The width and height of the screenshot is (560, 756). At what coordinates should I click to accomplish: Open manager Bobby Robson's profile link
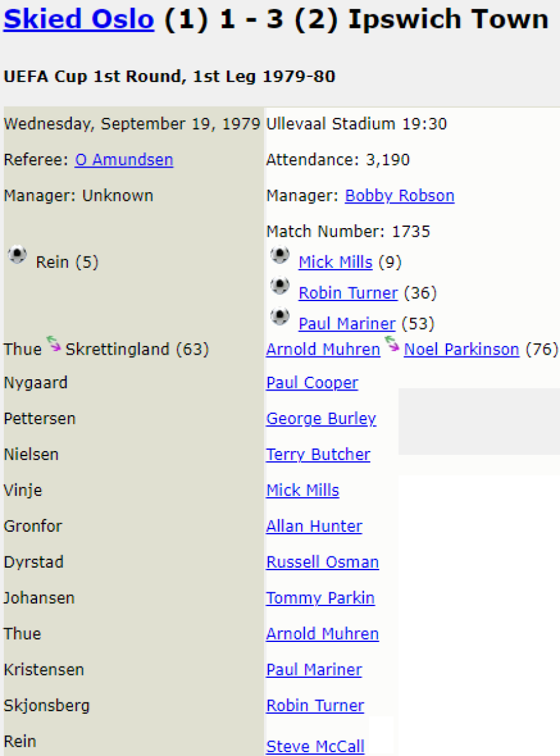click(x=399, y=196)
